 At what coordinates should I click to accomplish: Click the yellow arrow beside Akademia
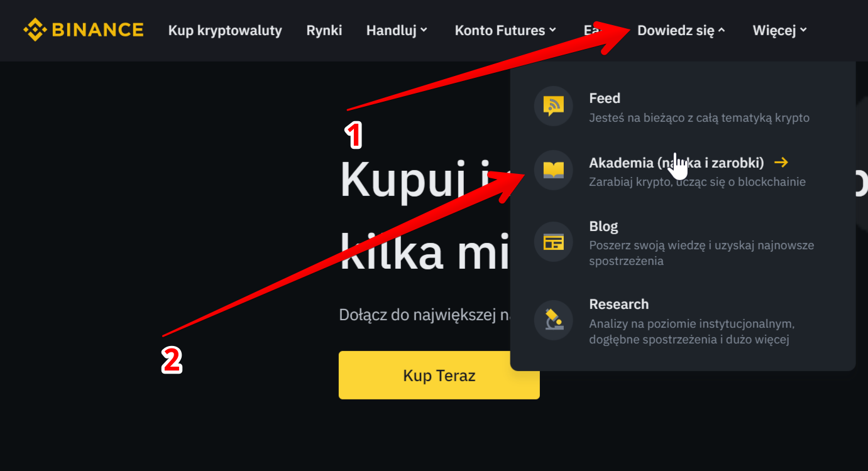tap(781, 163)
